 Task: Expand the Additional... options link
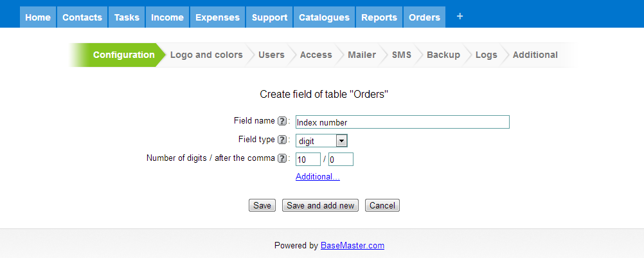coord(318,177)
